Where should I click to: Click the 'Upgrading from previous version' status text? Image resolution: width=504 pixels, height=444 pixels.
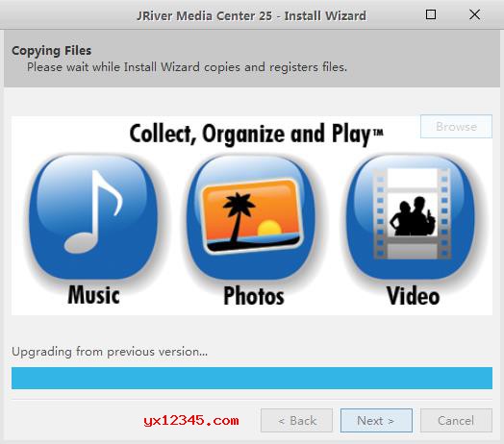pyautogui.click(x=110, y=352)
